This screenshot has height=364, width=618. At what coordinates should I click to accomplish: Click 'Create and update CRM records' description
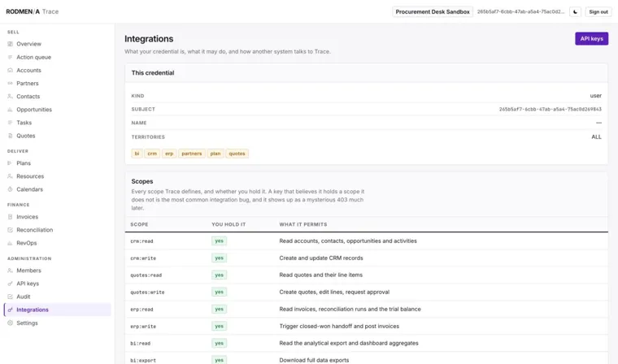pyautogui.click(x=321, y=258)
